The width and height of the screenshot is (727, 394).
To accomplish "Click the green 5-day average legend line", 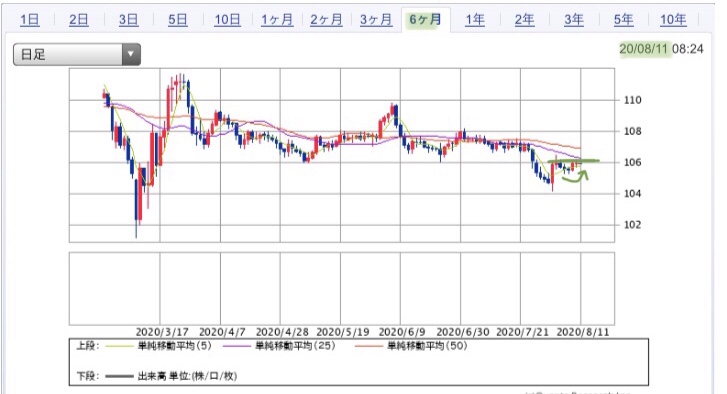I will pos(119,346).
